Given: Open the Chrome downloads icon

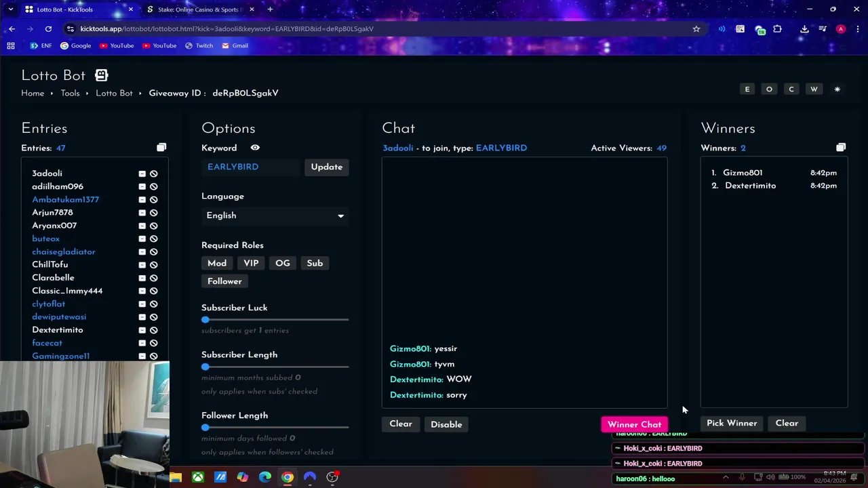Looking at the screenshot, I should (x=804, y=29).
